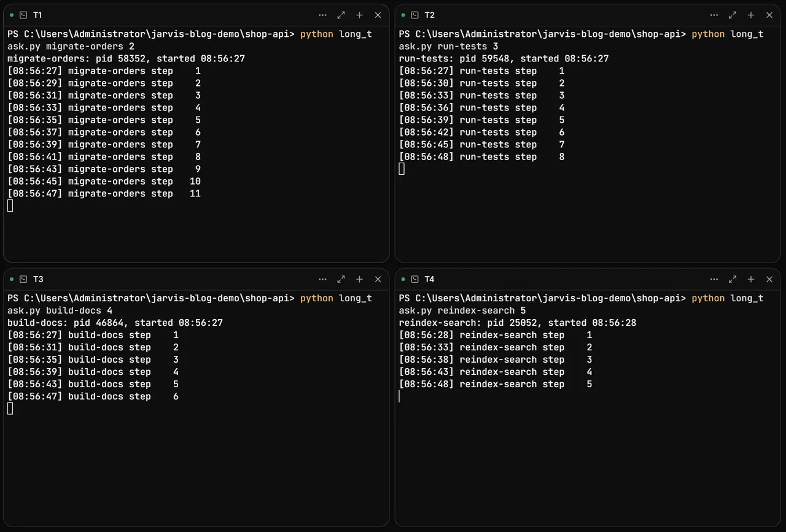Click the '[08:56:37] migrate-orders step 6' line
This screenshot has width=786, height=532.
point(104,133)
